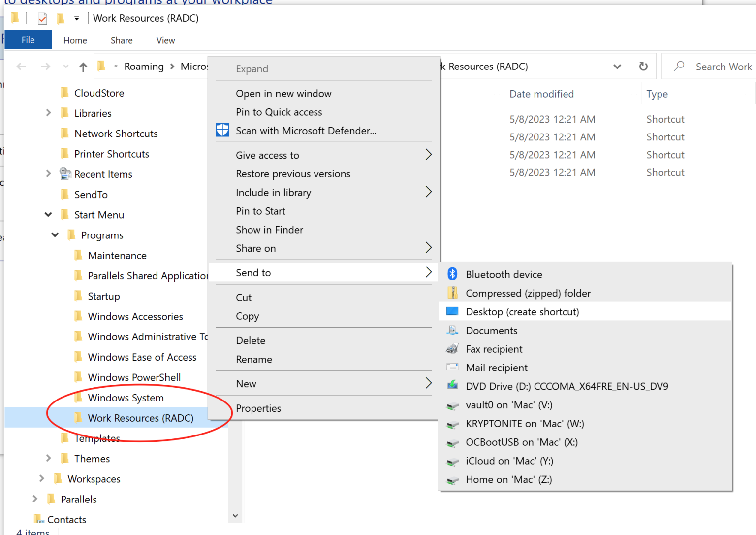Collapse the Start Menu tree node
This screenshot has width=756, height=535.
48,214
